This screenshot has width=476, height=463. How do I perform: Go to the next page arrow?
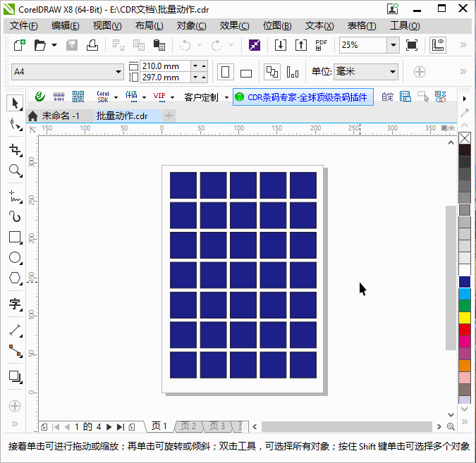[109, 427]
